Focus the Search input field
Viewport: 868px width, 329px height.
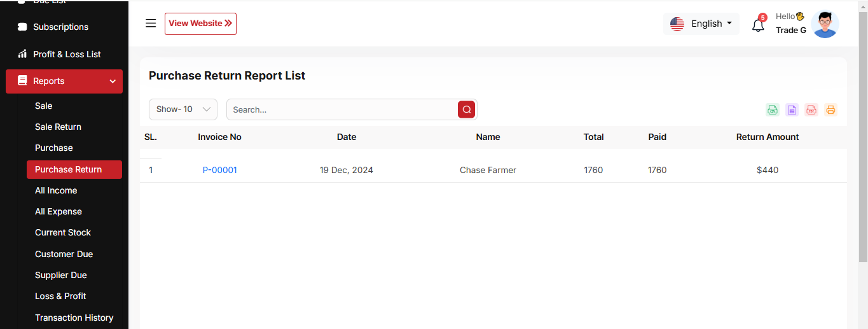pyautogui.click(x=342, y=109)
